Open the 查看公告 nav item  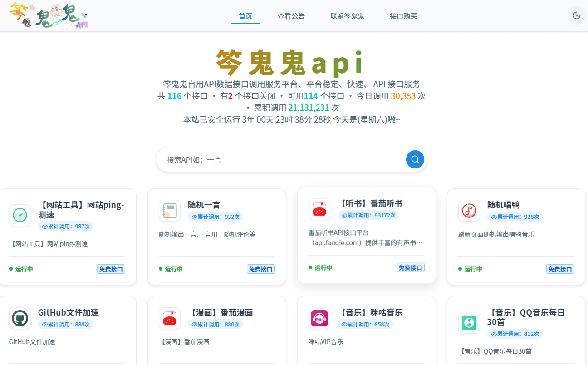pyautogui.click(x=291, y=16)
